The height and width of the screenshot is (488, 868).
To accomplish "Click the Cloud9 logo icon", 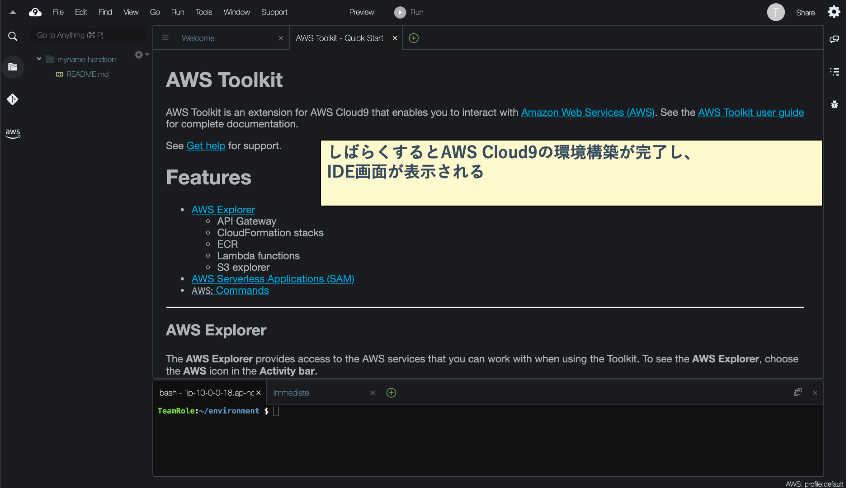I will (35, 12).
